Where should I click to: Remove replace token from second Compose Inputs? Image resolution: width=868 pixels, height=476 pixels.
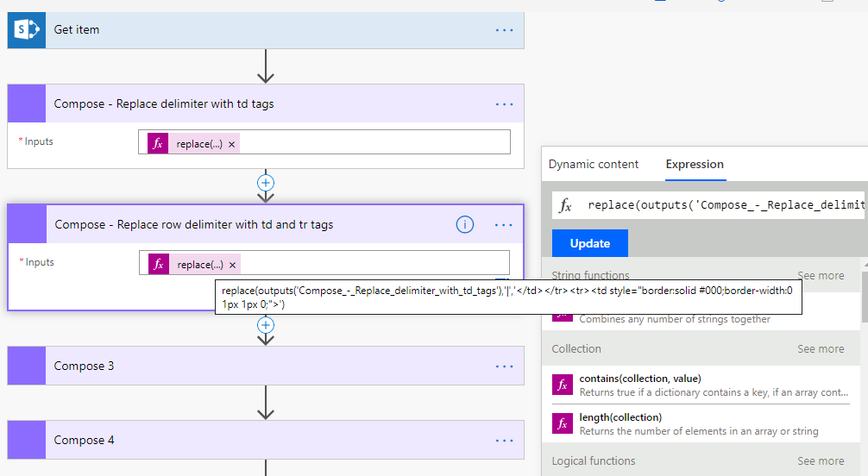pyautogui.click(x=232, y=265)
